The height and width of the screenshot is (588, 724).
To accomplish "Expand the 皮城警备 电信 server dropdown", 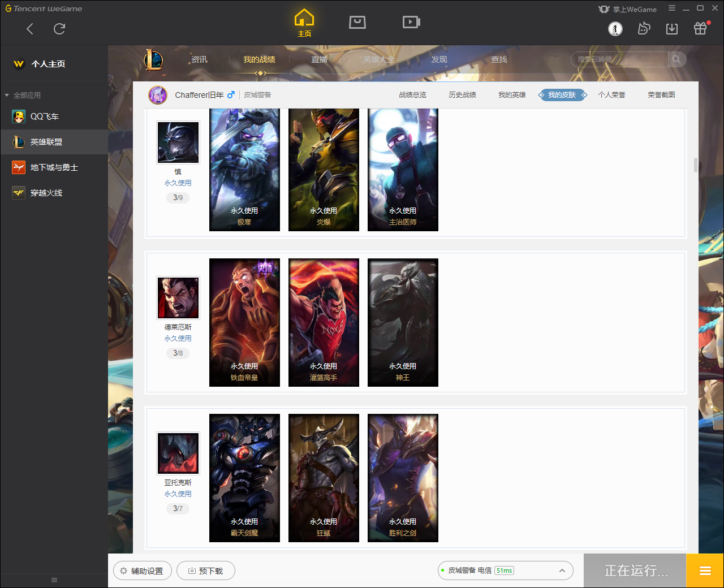I will pos(506,571).
